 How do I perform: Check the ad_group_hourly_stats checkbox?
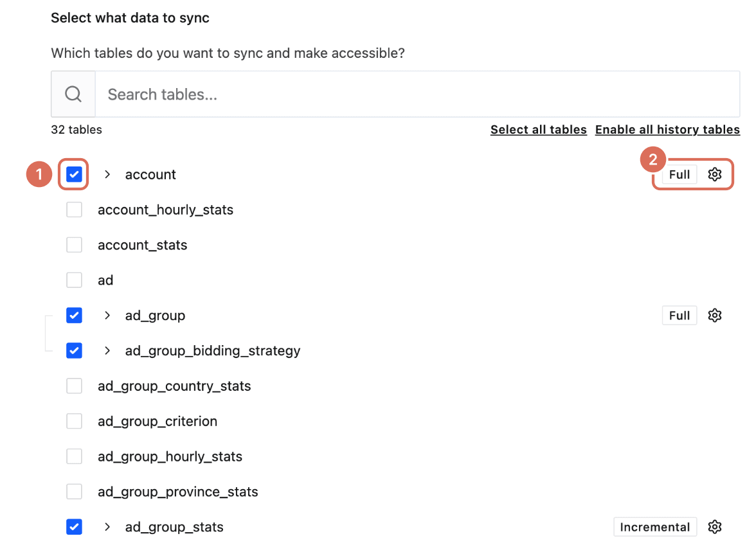click(75, 456)
